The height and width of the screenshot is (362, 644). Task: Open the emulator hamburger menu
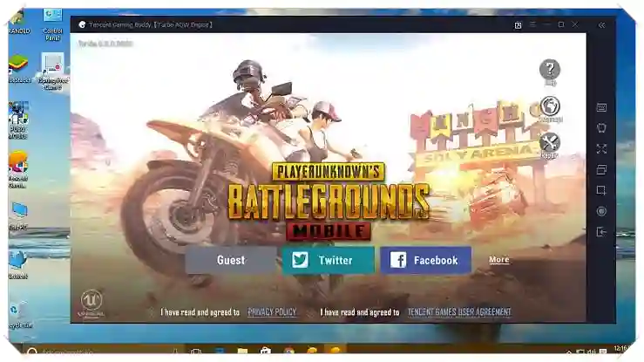532,24
